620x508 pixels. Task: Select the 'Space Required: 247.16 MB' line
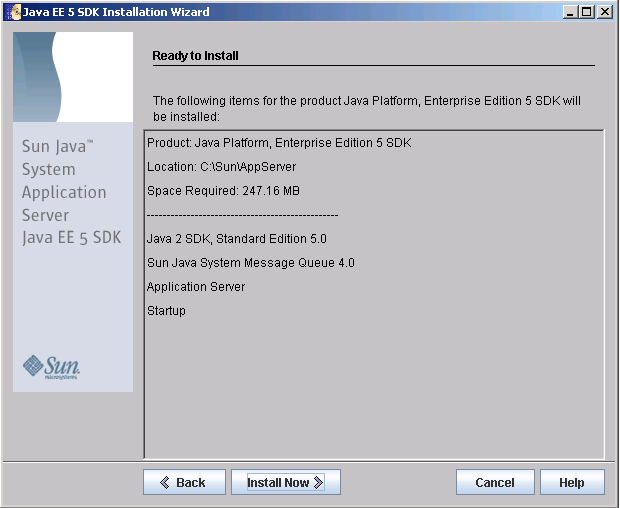coord(223,191)
